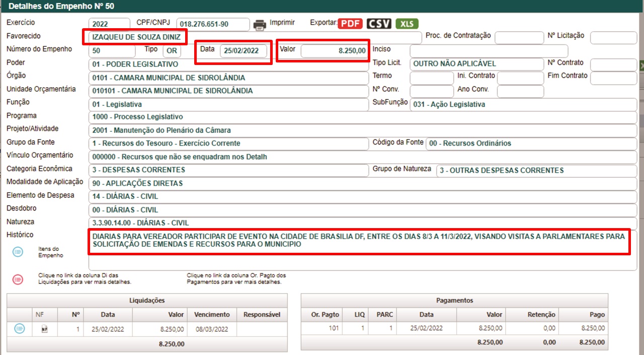
Task: Click the CPF/CNPJ field 018.276.651-90
Action: coord(213,24)
